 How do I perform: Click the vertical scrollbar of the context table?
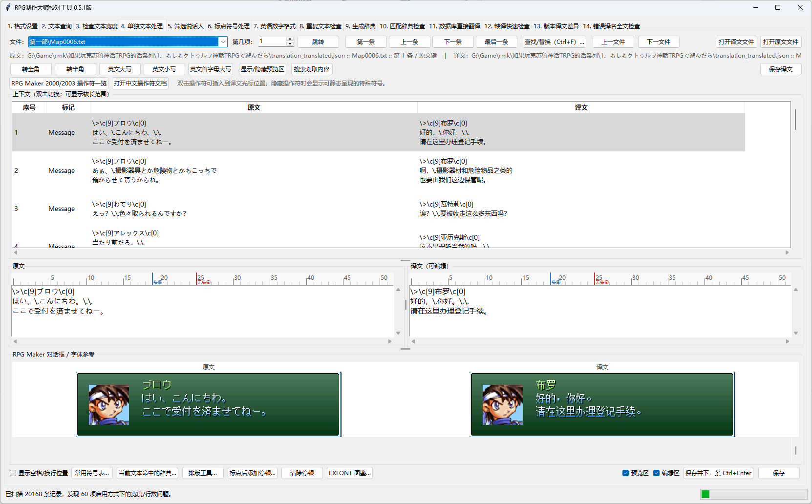(x=795, y=120)
